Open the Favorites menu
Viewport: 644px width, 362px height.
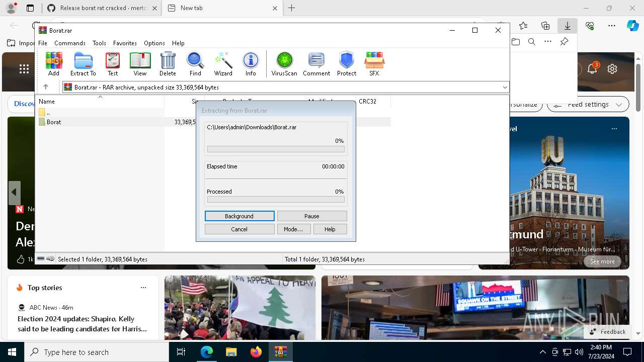tap(125, 43)
